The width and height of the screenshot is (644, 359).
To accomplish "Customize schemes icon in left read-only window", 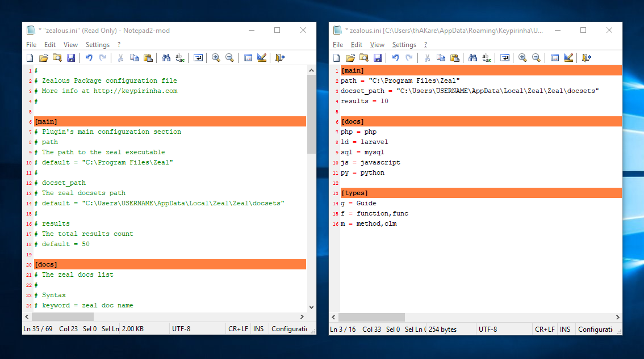I will [262, 58].
